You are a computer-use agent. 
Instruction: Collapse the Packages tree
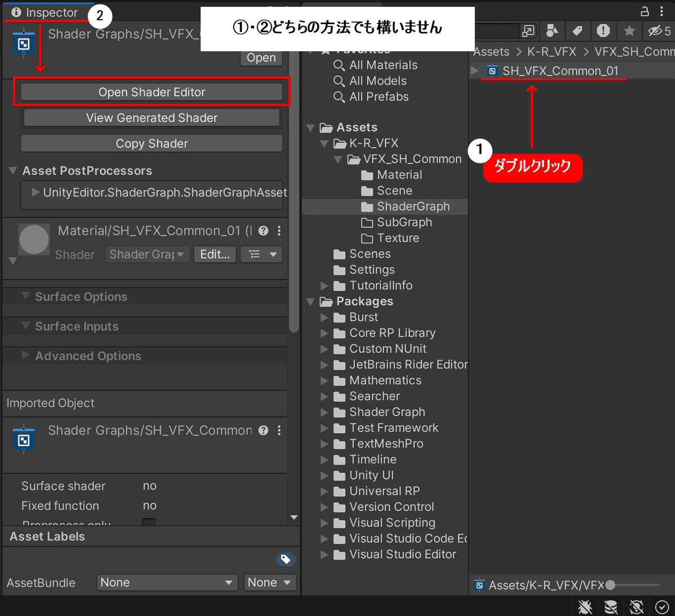click(310, 302)
